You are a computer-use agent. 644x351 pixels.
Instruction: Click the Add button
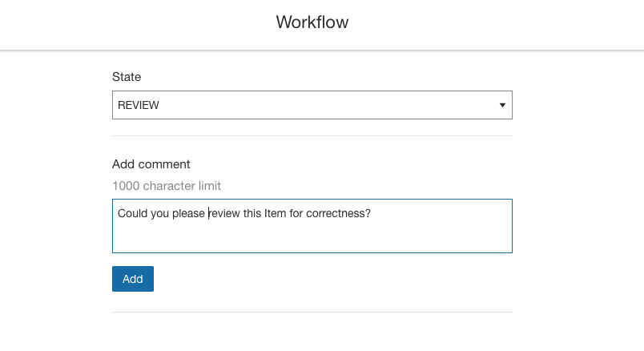tap(133, 279)
